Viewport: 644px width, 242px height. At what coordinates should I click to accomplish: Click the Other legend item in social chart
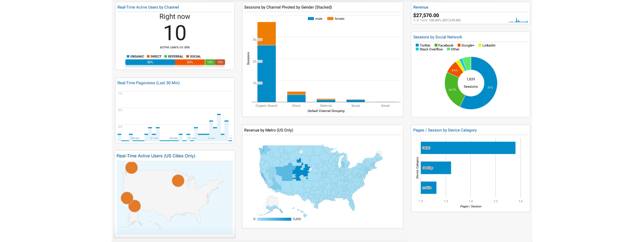coord(453,49)
